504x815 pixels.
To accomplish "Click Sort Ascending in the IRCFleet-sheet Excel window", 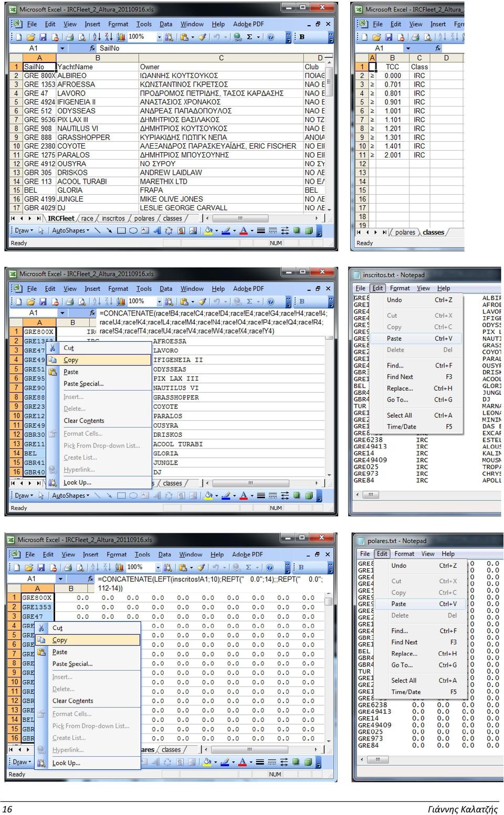I will [x=97, y=37].
